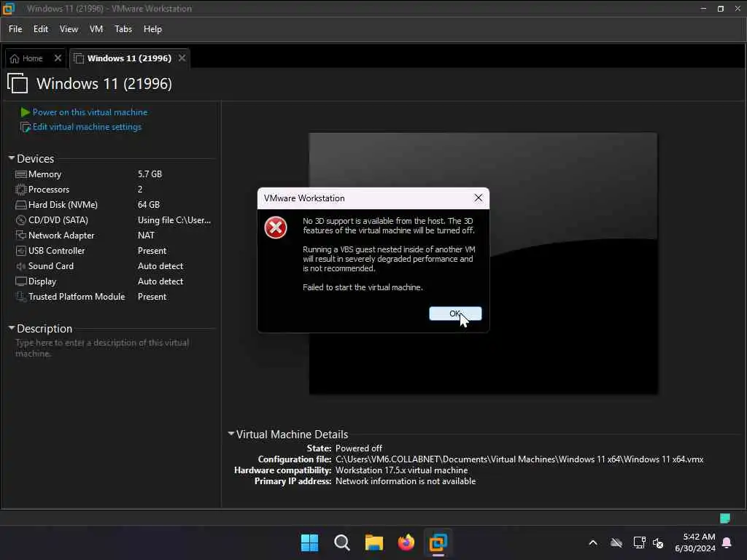Open the Edit menu
The image size is (747, 560).
tap(41, 29)
